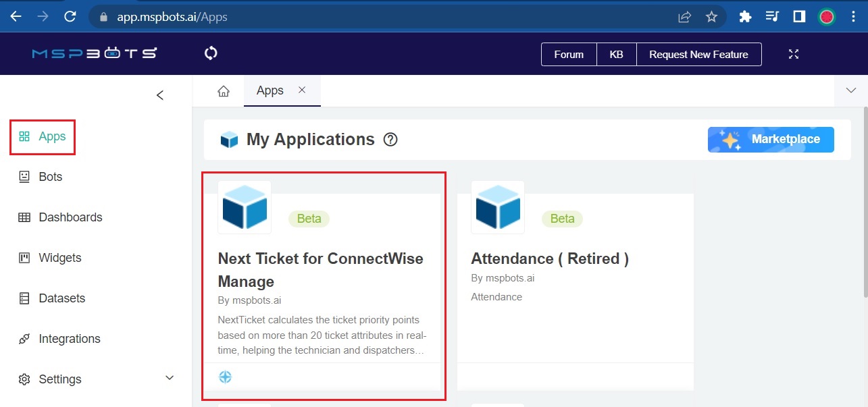The height and width of the screenshot is (407, 868).
Task: Click the help icon next to My Applications
Action: pos(390,140)
